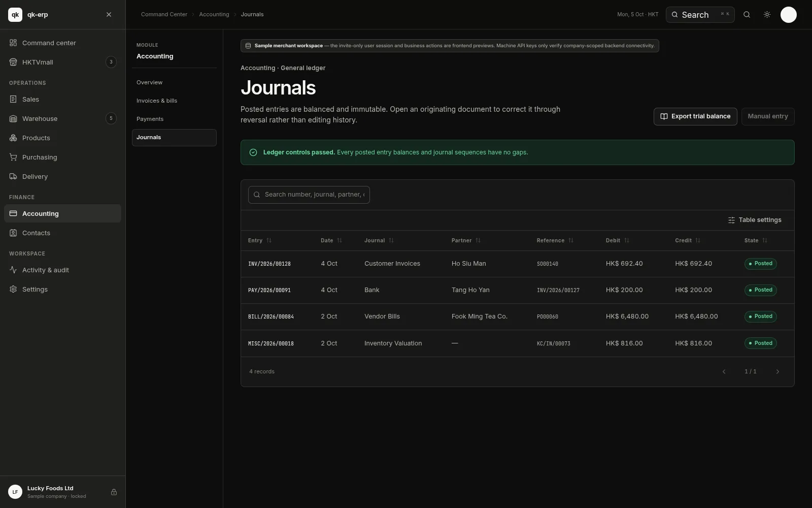Open entry BILL/2026/00084
This screenshot has width=812, height=508.
point(271,316)
